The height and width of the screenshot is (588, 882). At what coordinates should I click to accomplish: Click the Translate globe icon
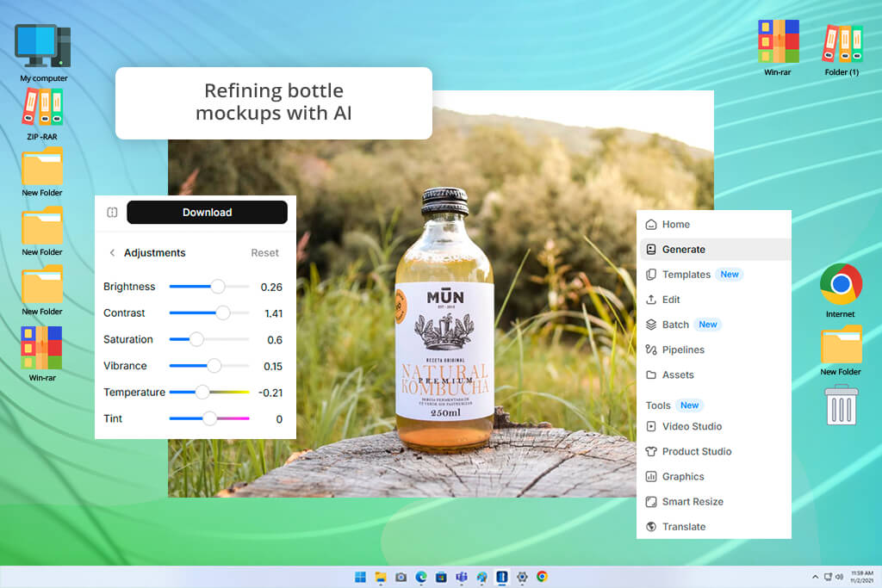tap(651, 527)
